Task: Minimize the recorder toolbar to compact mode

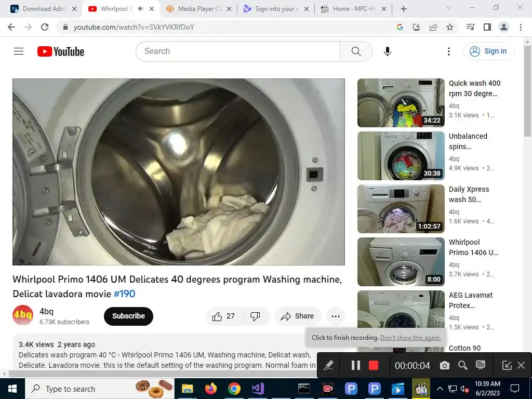Action: point(507,365)
